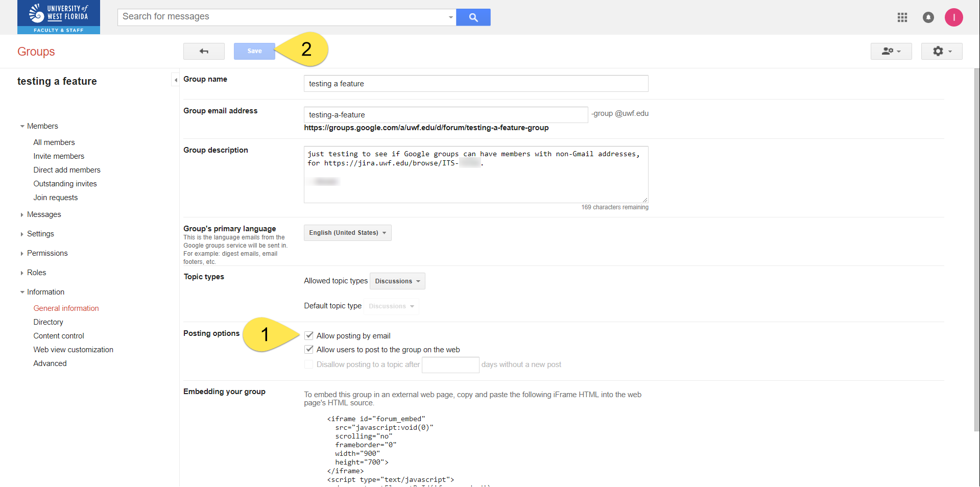
Task: Expand the Permissions section in sidebar
Action: click(x=47, y=253)
